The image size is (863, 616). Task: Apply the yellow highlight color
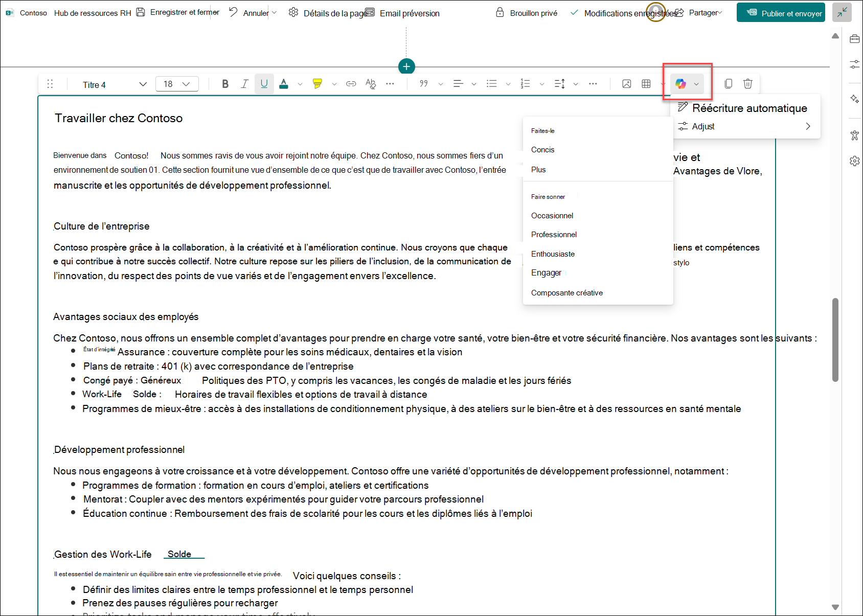(x=317, y=84)
